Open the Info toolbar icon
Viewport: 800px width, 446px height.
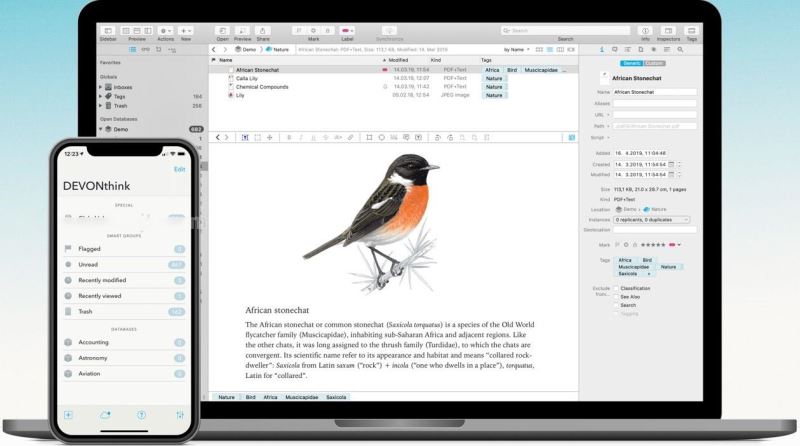[645, 31]
